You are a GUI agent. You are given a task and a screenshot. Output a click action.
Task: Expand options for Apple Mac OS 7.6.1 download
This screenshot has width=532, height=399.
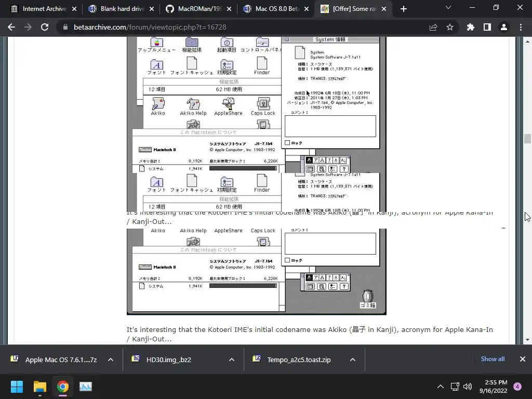coord(111,360)
